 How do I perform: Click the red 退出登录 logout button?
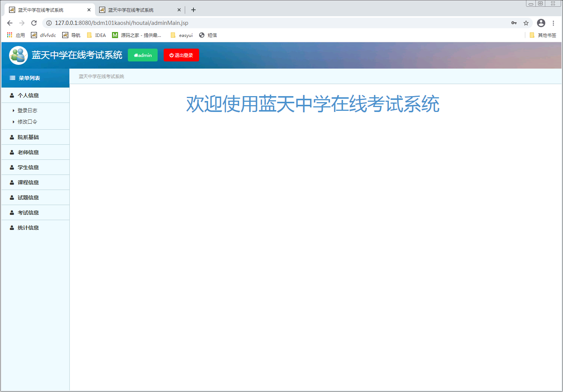click(x=181, y=55)
